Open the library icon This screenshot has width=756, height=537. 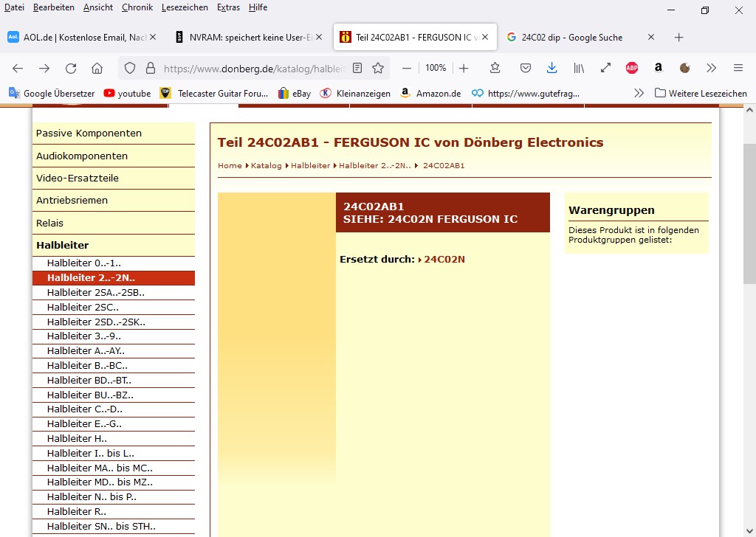(x=579, y=68)
